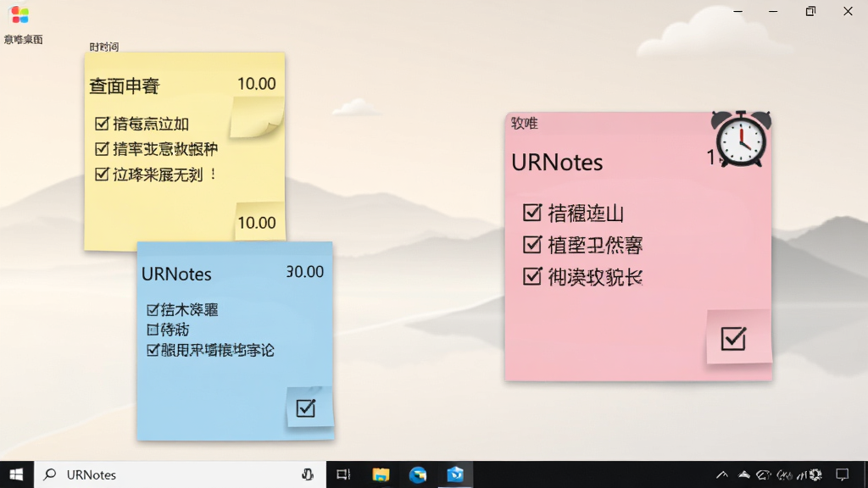
Task: Open Task View from the taskbar
Action: click(x=344, y=474)
